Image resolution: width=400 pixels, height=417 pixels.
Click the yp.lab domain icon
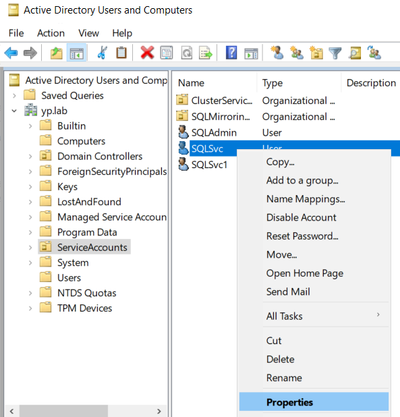point(31,110)
